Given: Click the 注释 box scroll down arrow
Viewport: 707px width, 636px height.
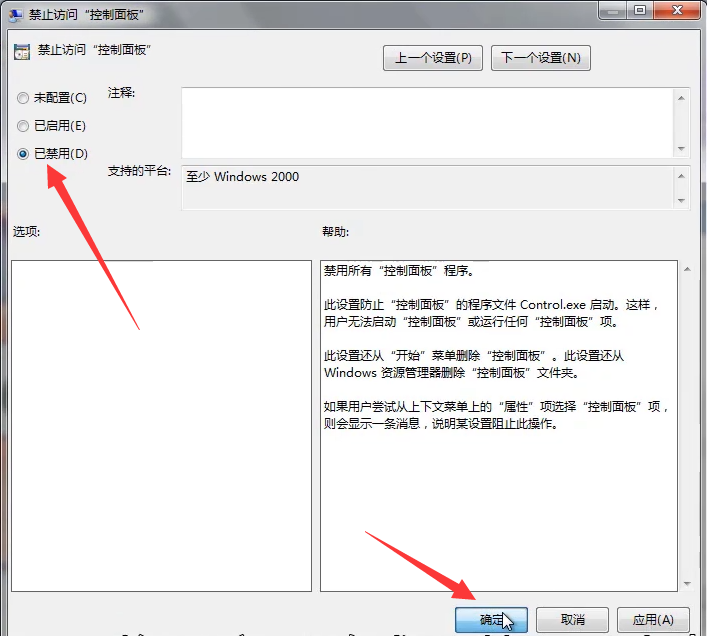Looking at the screenshot, I should [681, 148].
